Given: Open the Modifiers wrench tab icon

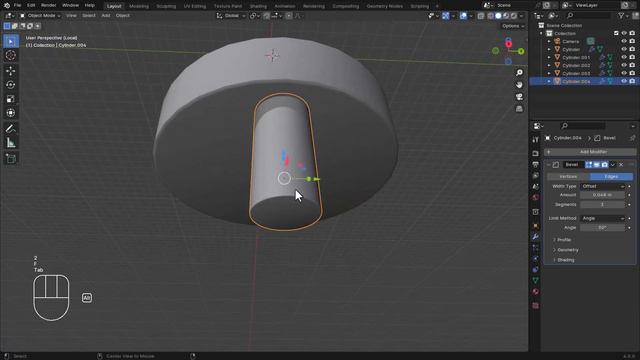Looking at the screenshot, I should [536, 237].
